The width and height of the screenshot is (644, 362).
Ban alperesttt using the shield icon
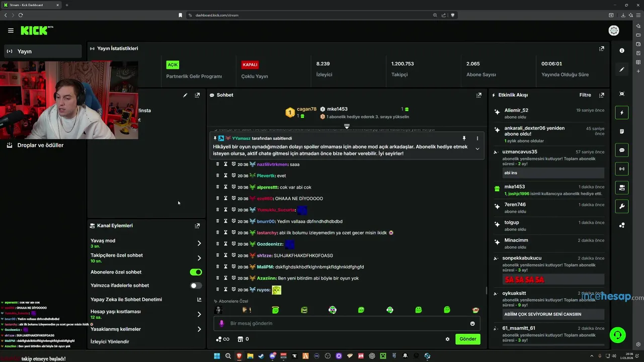pyautogui.click(x=233, y=187)
